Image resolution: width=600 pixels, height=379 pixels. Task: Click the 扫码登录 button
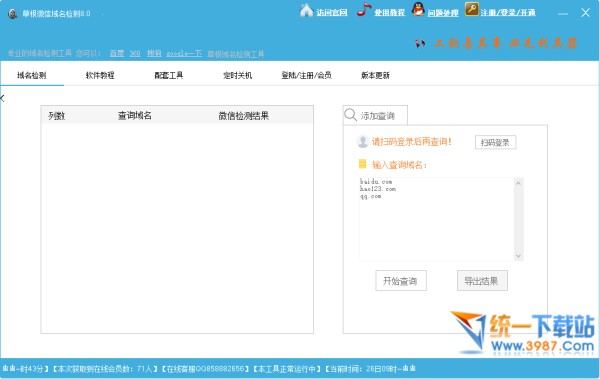pyautogui.click(x=495, y=142)
